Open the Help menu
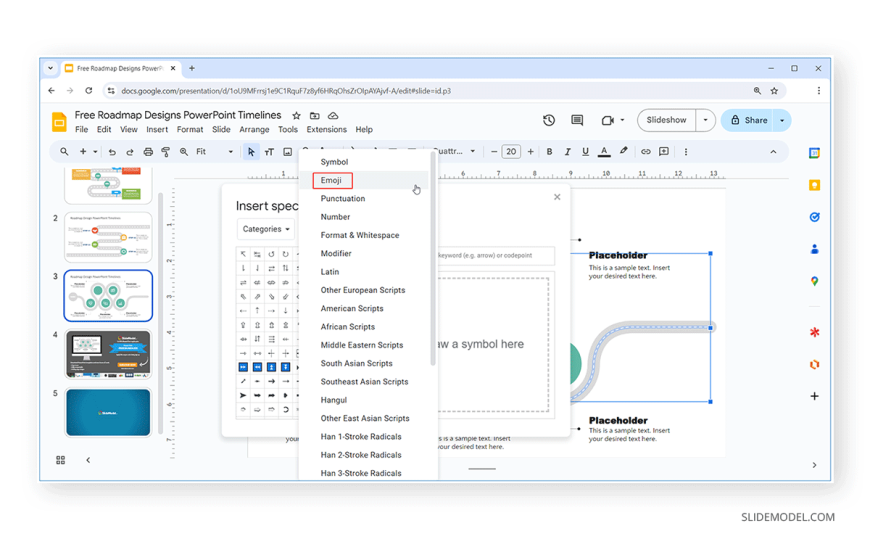This screenshot has height=539, width=870. 364,129
